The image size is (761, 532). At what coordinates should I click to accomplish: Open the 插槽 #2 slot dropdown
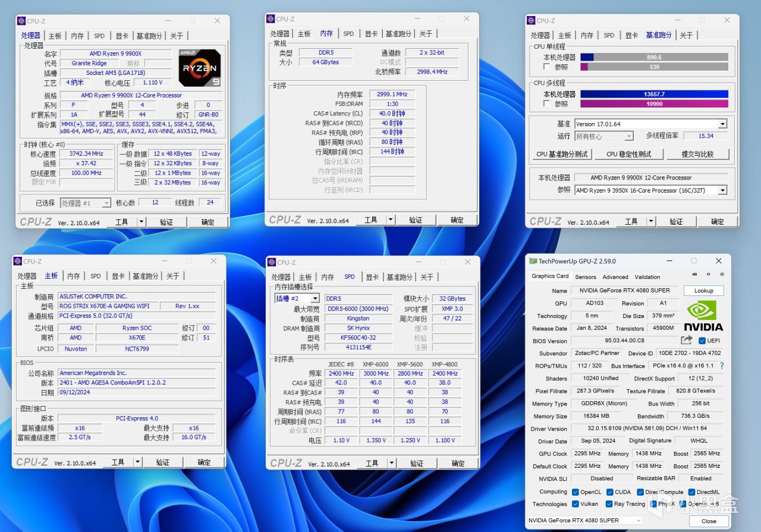(x=315, y=298)
